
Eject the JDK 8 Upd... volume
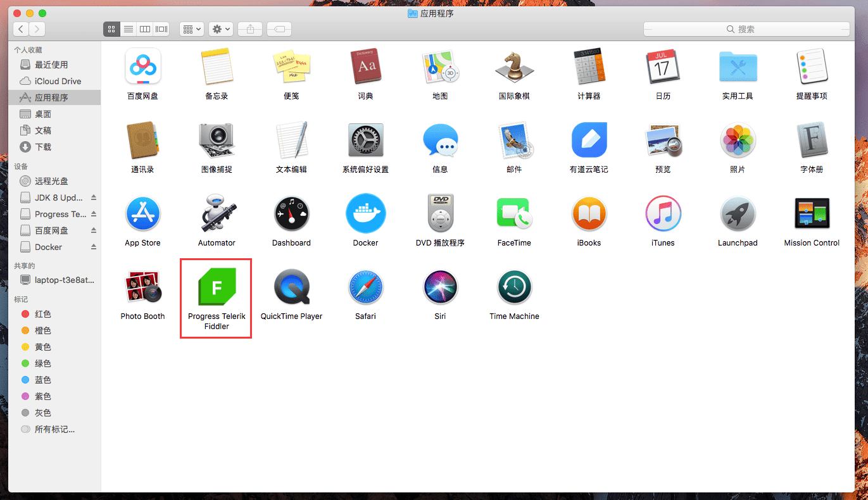click(x=94, y=197)
